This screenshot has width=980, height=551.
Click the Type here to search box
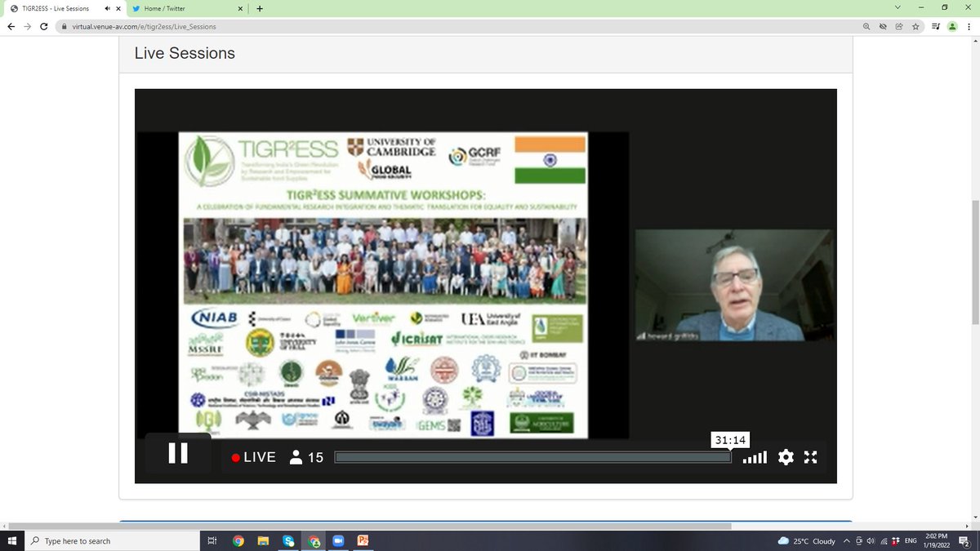click(x=112, y=540)
